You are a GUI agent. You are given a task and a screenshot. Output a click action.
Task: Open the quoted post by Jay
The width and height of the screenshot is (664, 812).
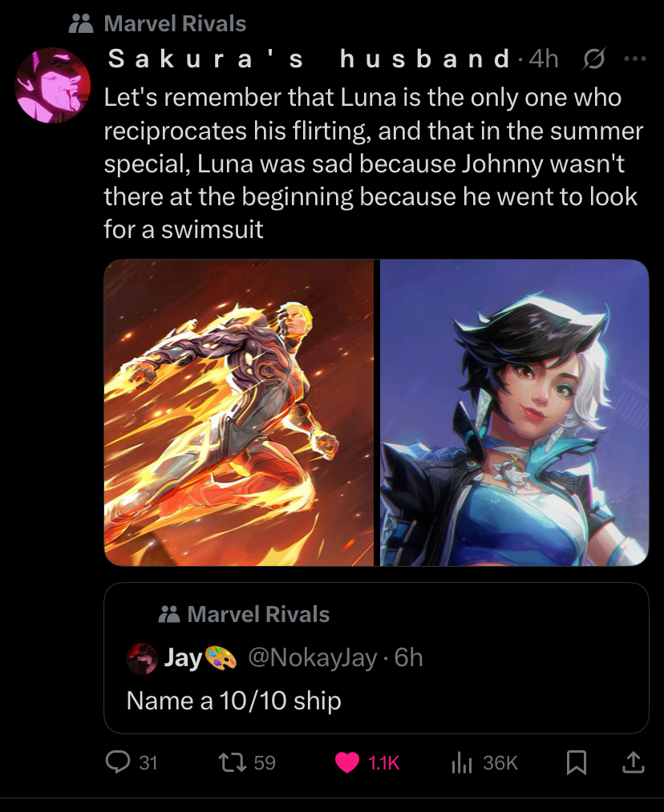click(376, 657)
